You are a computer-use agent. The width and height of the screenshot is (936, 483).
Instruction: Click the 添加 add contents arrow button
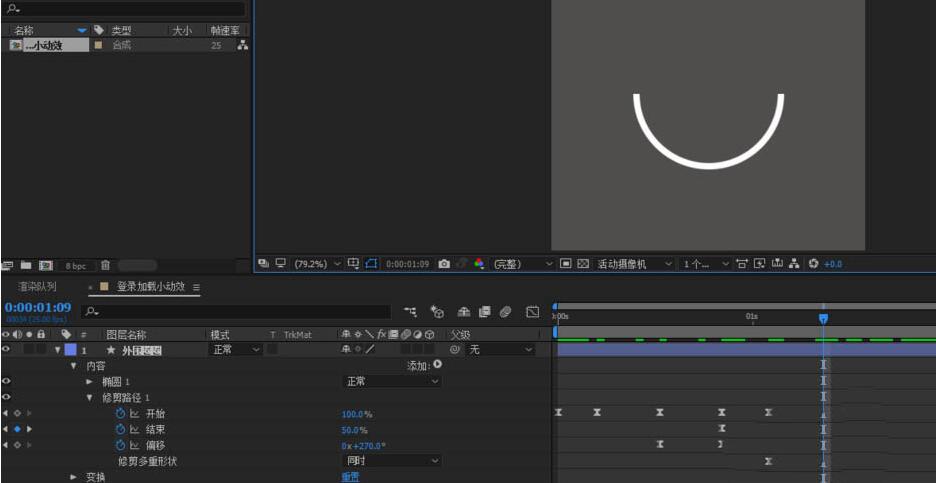pyautogui.click(x=437, y=365)
